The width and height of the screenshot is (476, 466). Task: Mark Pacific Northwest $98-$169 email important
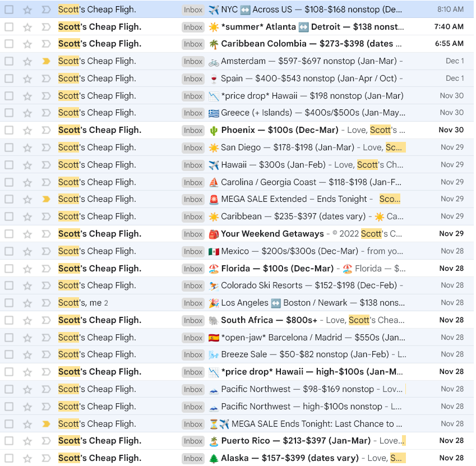[46, 389]
